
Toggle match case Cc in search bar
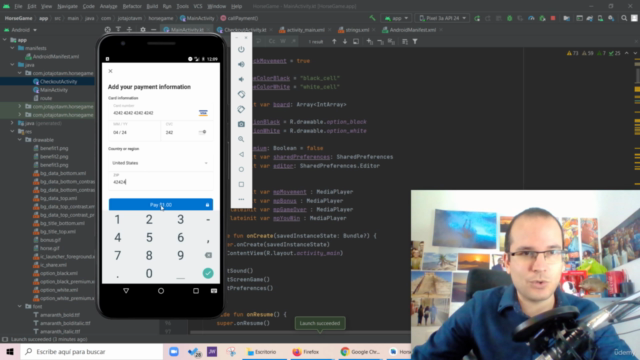(272, 41)
